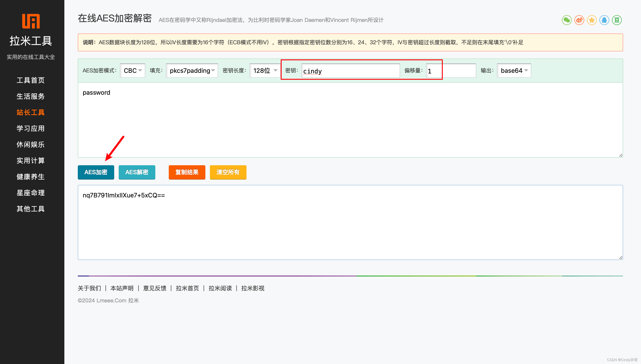Viewport: 641px width, 364px height.
Task: Share page via the WeChat icon
Action: coord(567,20)
